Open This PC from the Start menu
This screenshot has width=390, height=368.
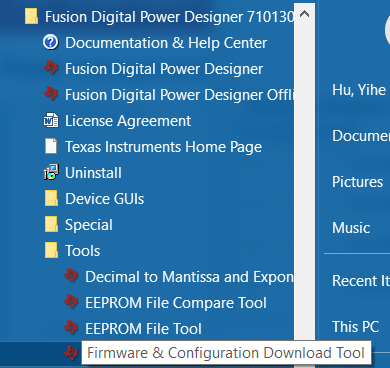(355, 327)
